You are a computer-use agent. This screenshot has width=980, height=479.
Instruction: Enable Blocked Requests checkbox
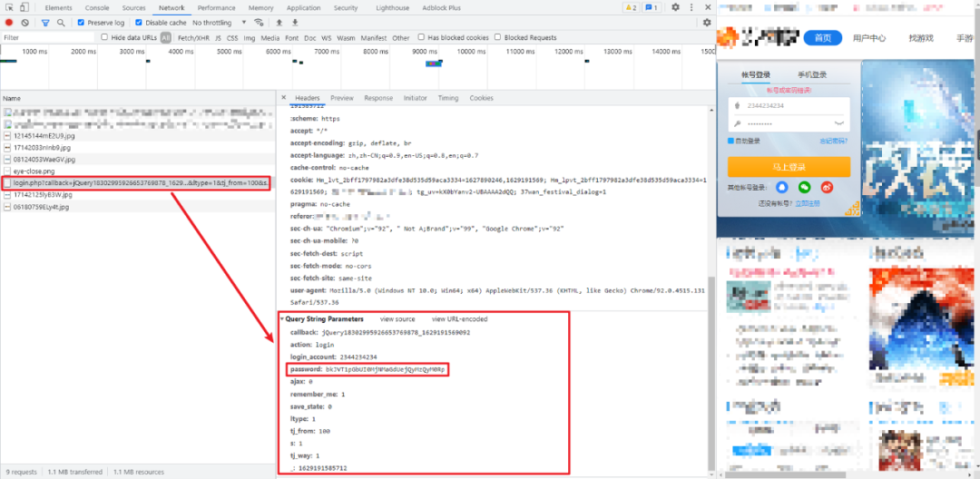point(497,37)
